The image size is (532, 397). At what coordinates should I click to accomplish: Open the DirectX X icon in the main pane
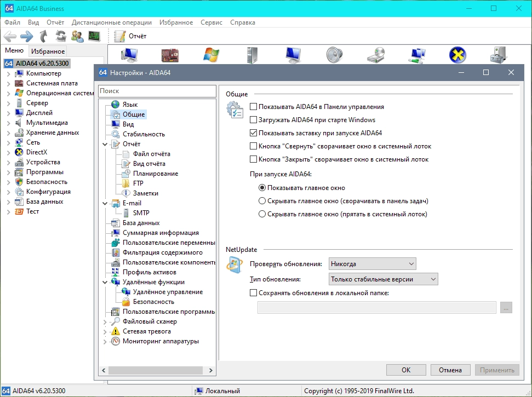(x=457, y=55)
